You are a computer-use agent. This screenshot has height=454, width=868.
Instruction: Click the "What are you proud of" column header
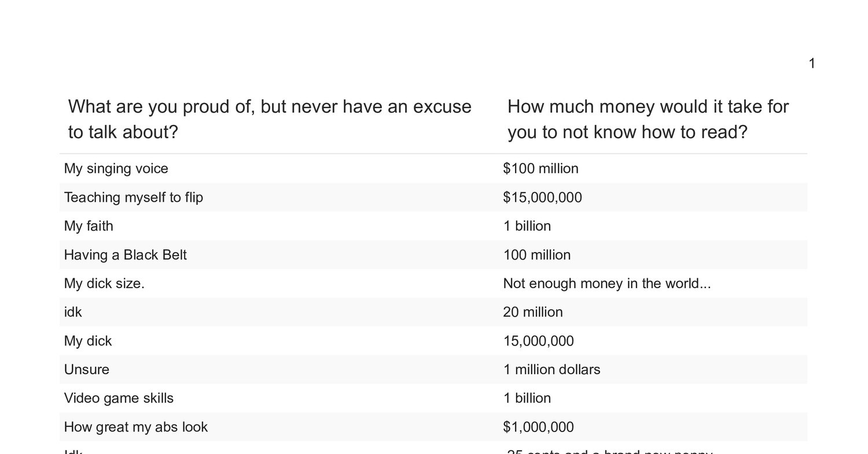coord(270,119)
